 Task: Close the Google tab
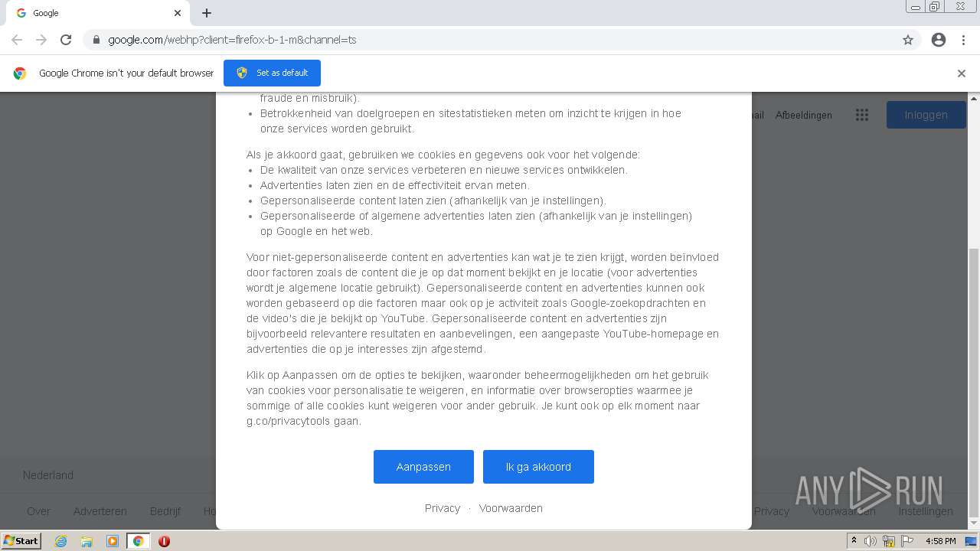[x=178, y=13]
